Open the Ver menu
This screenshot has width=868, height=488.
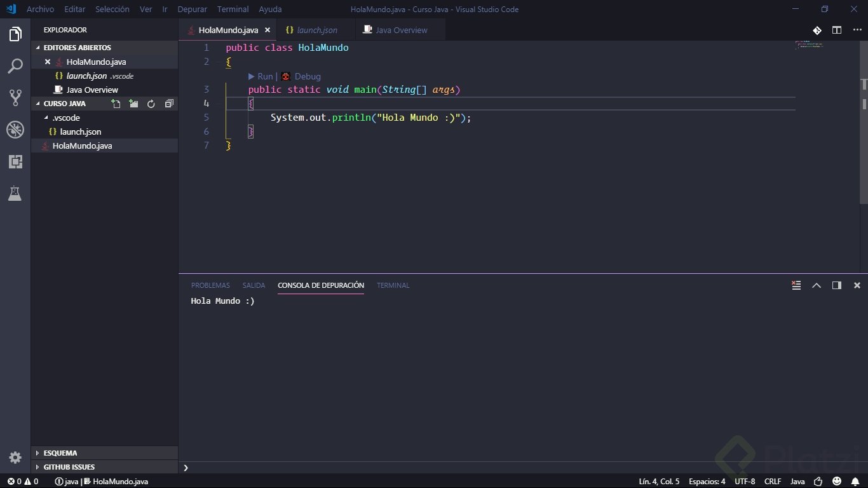146,10
